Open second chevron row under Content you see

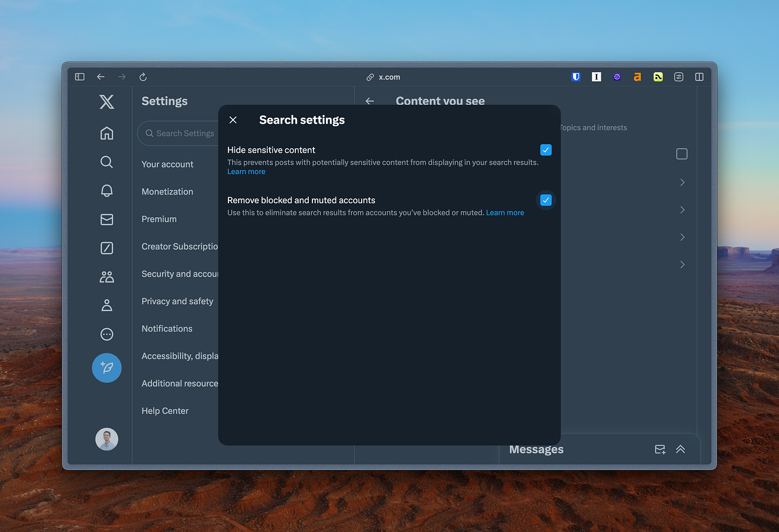682,210
